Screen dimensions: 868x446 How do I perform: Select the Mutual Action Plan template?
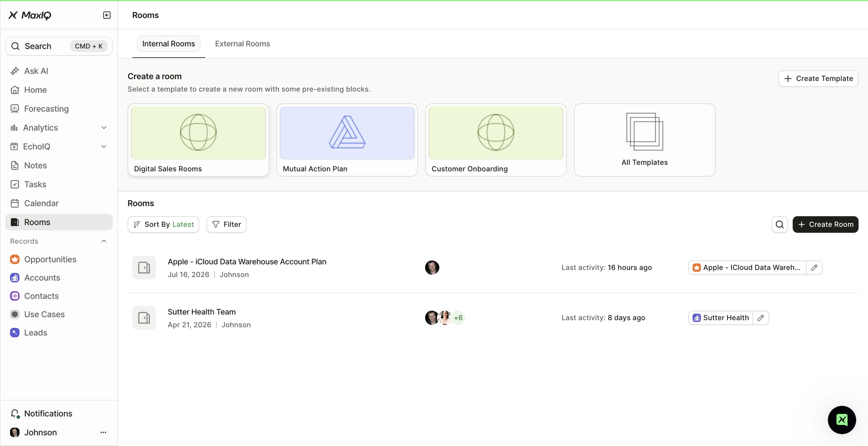tap(347, 140)
